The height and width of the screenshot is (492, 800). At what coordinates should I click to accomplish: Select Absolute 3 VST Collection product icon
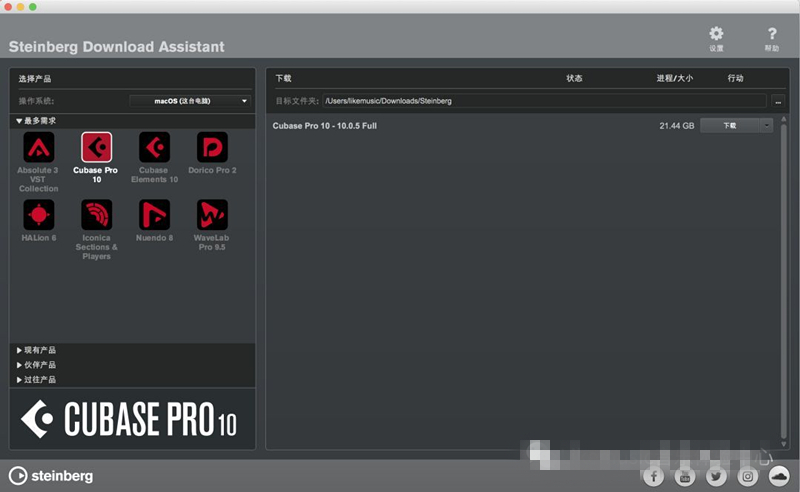click(39, 147)
